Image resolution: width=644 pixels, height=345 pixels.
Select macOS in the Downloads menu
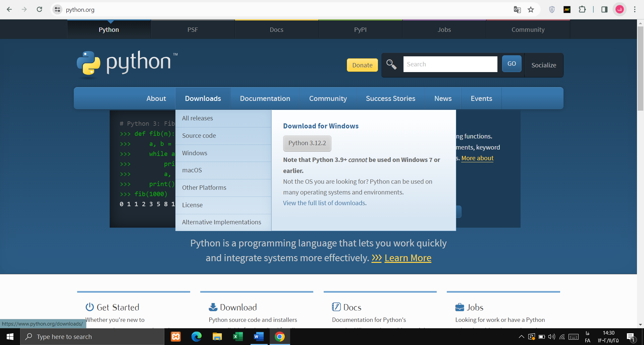click(x=192, y=170)
